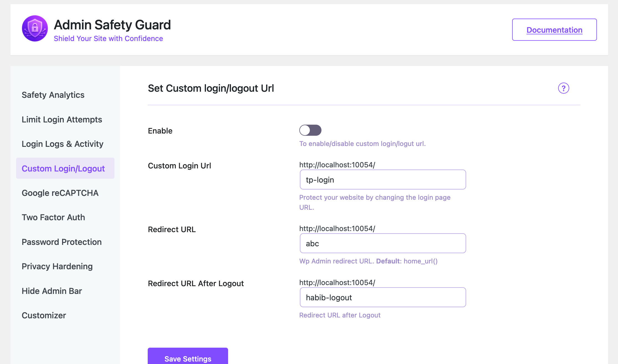This screenshot has height=364, width=618.
Task: Toggle the Enable custom login switch
Action: pyautogui.click(x=310, y=130)
